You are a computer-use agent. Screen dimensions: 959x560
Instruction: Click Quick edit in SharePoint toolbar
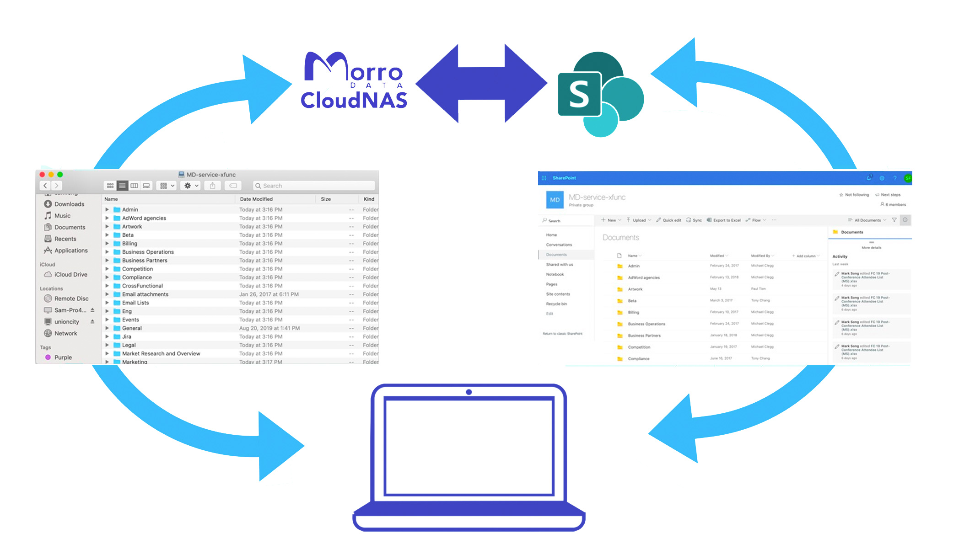click(668, 220)
